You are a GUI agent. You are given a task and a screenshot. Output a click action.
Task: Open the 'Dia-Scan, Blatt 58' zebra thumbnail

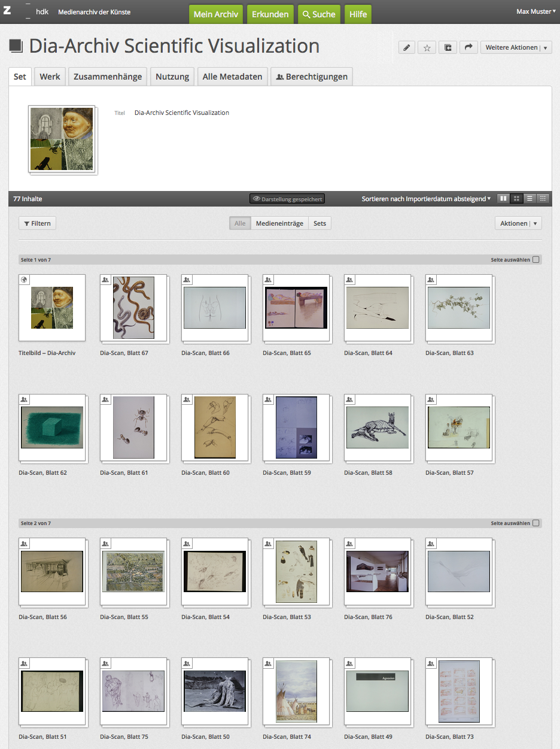tap(377, 427)
